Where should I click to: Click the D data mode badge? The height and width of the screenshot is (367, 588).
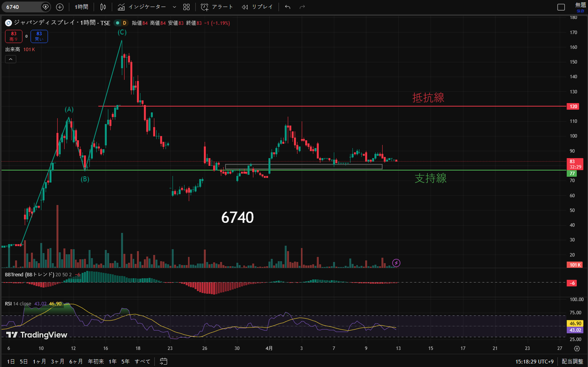[124, 23]
